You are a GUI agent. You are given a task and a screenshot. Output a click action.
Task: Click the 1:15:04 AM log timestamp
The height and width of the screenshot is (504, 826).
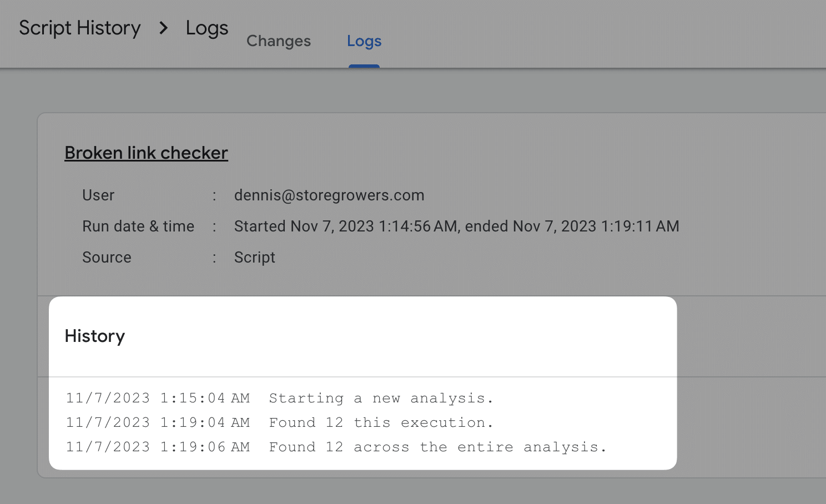(x=158, y=399)
